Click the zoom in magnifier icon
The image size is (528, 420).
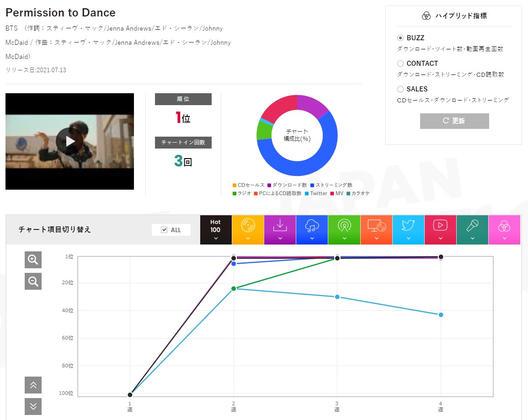[33, 260]
